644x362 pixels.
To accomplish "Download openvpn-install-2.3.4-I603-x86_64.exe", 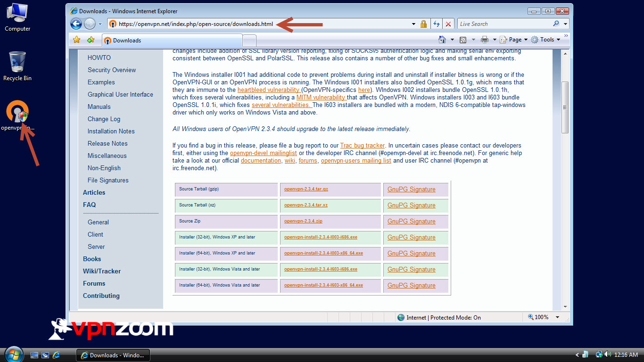I will tap(323, 285).
